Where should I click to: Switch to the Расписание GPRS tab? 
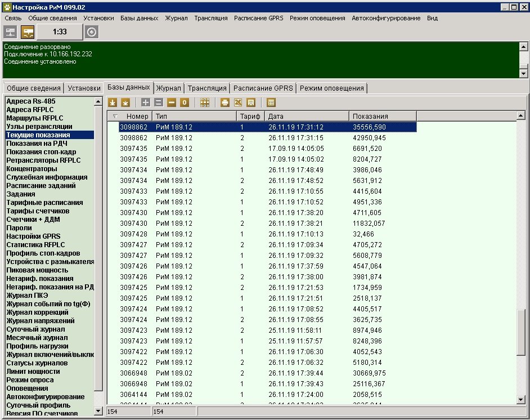[263, 88]
